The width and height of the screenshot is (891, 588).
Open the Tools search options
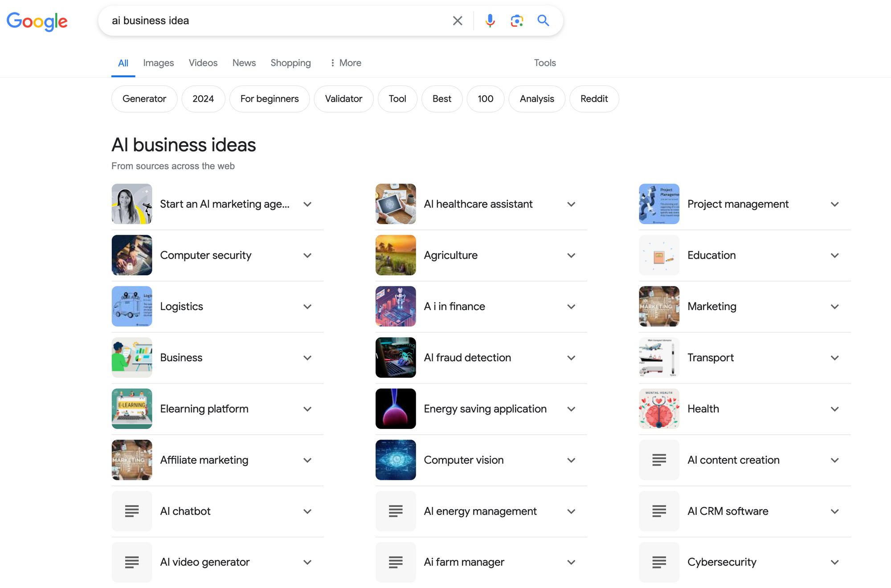[x=545, y=63]
